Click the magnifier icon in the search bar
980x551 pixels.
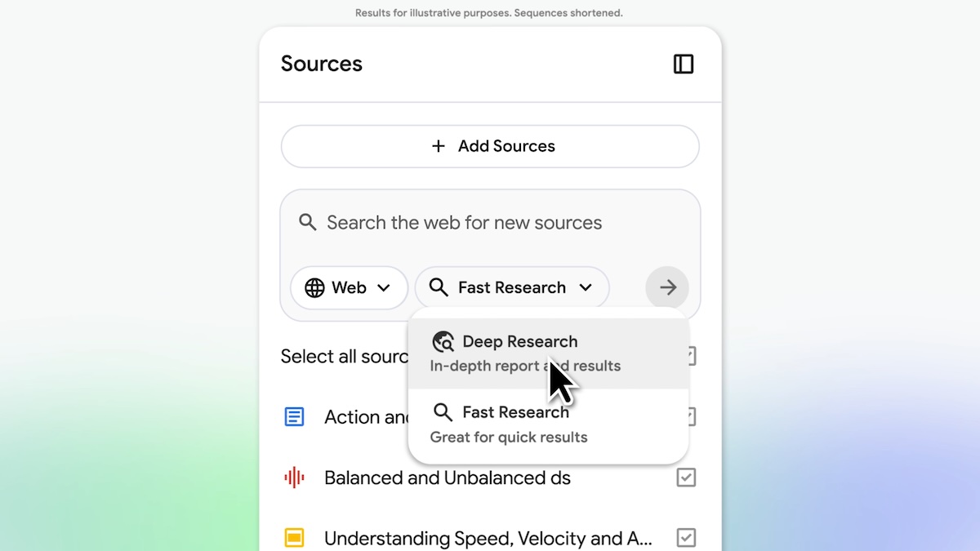click(x=308, y=222)
